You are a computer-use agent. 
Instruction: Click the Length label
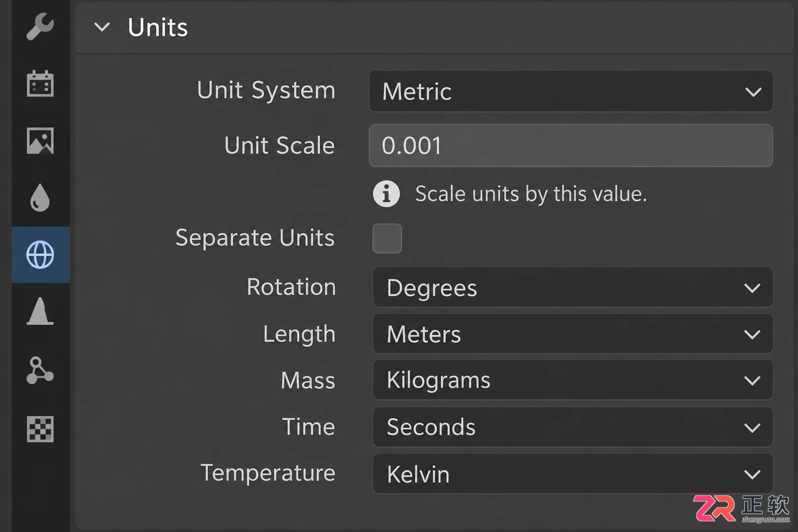pos(299,334)
